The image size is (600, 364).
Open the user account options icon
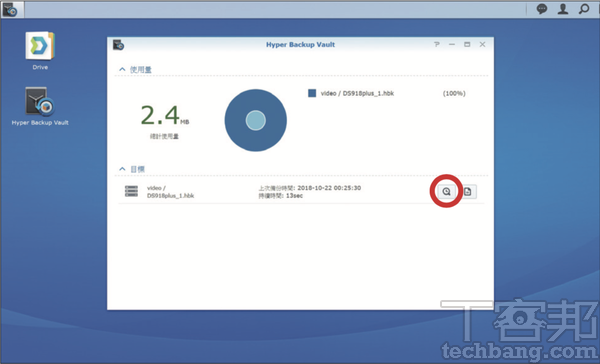tap(562, 9)
